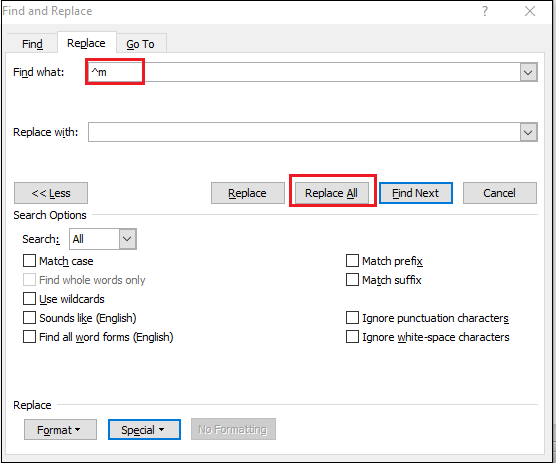
Task: Click the help question mark icon
Action: pyautogui.click(x=485, y=11)
